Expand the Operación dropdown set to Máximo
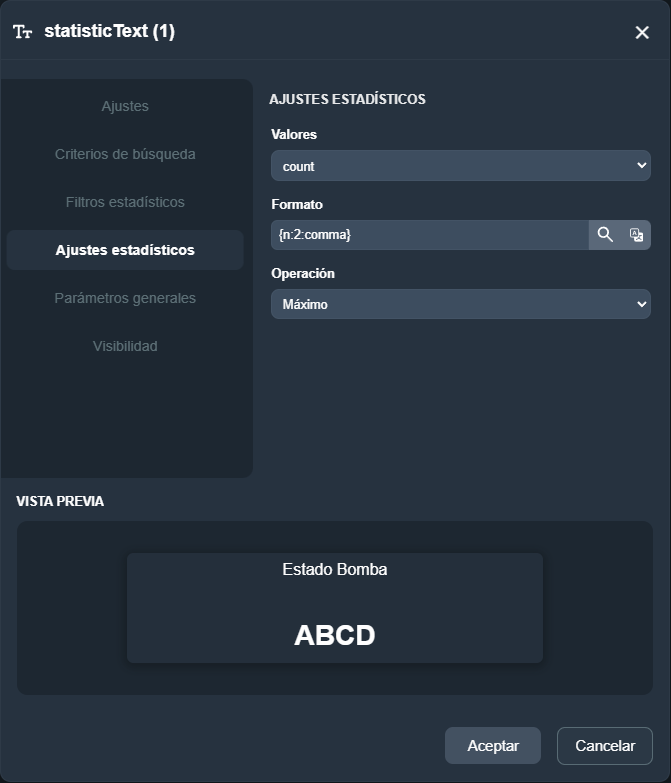 [x=460, y=304]
